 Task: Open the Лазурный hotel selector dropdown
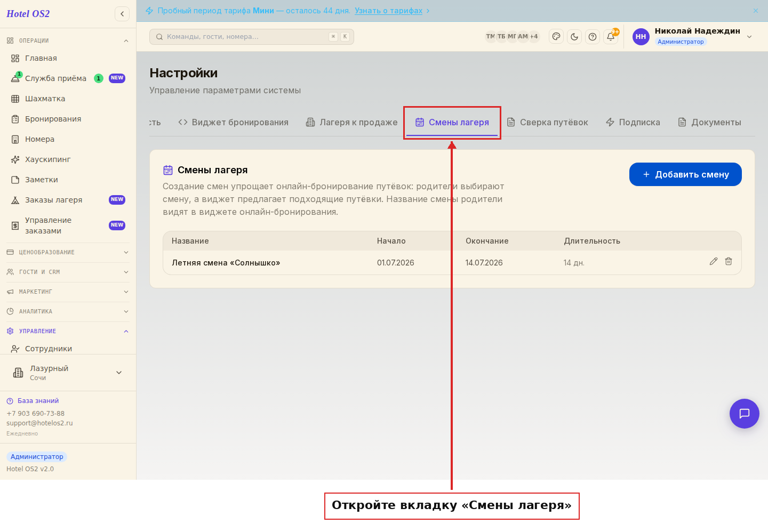click(x=68, y=373)
